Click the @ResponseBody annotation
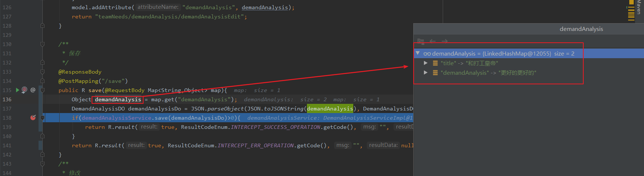This screenshot has width=644, height=176. point(80,72)
